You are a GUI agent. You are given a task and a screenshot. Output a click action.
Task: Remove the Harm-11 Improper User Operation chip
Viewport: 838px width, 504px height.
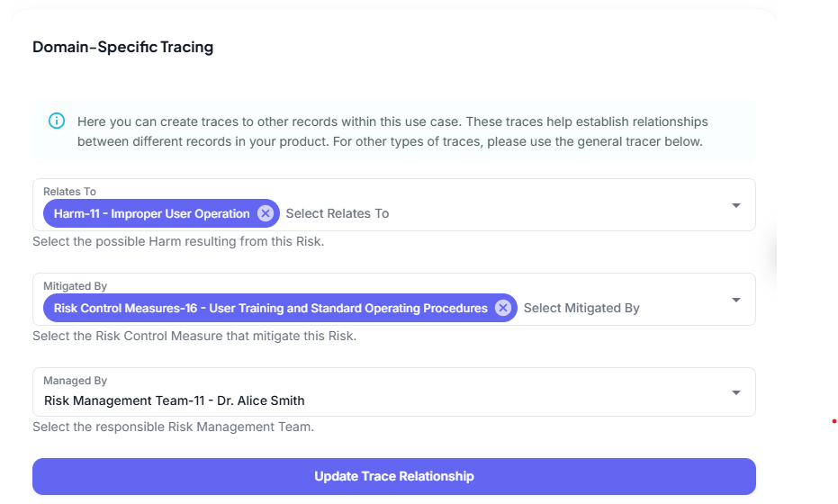coord(266,213)
